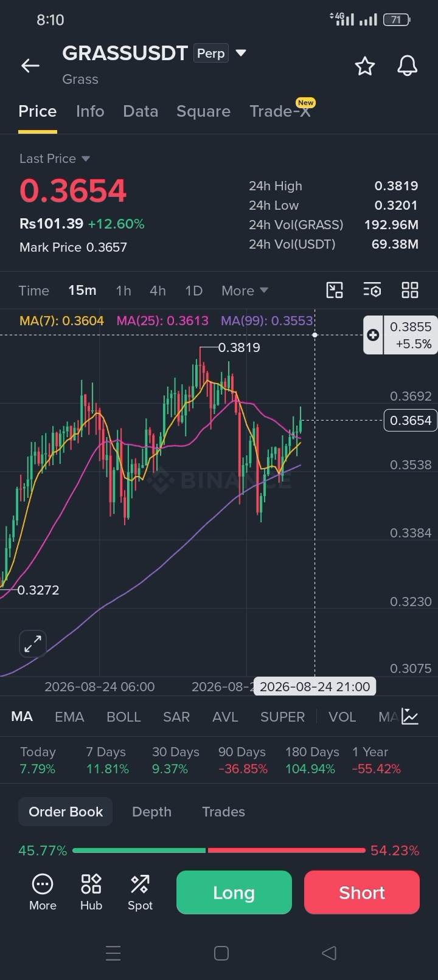438x980 pixels.
Task: Tap the long/short ratio bar
Action: 219,851
